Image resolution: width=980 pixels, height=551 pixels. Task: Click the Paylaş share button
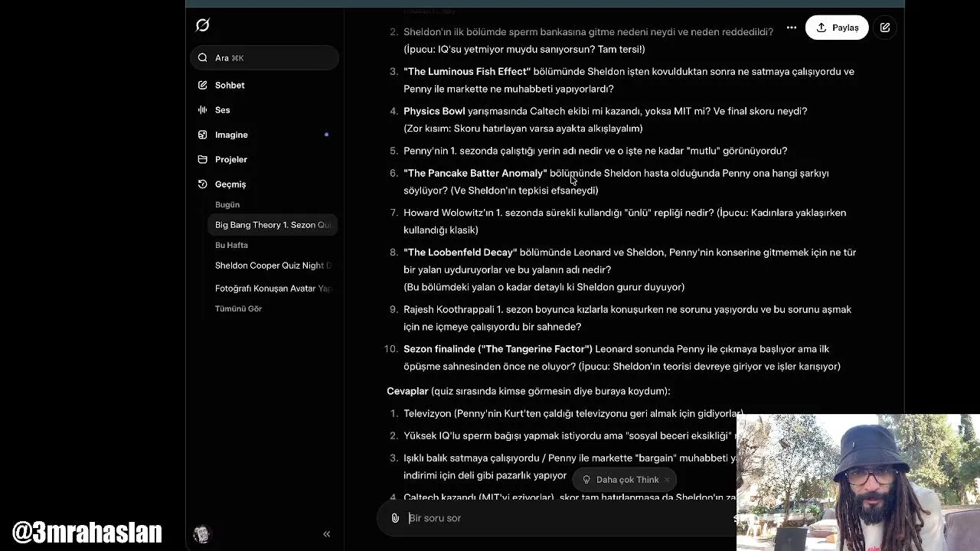pyautogui.click(x=837, y=28)
